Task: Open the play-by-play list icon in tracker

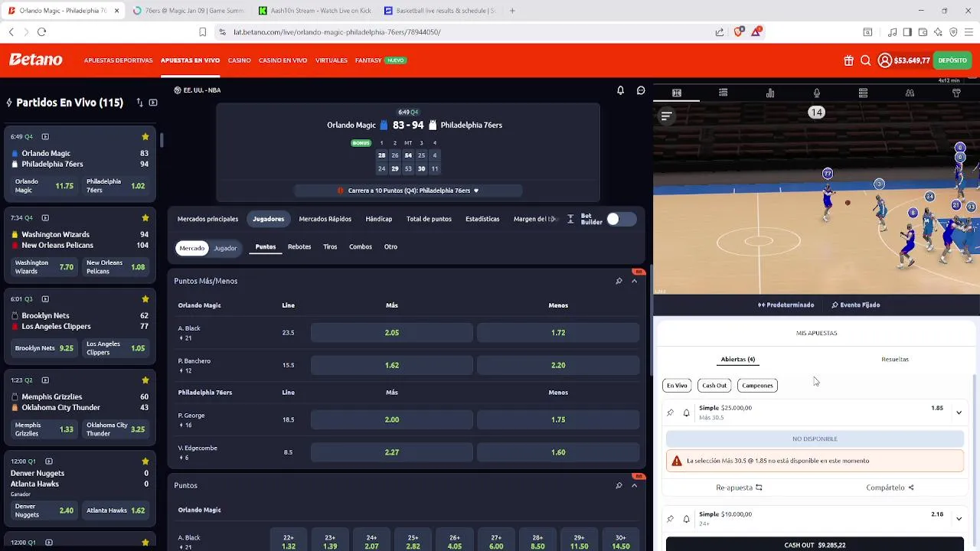Action: [723, 93]
